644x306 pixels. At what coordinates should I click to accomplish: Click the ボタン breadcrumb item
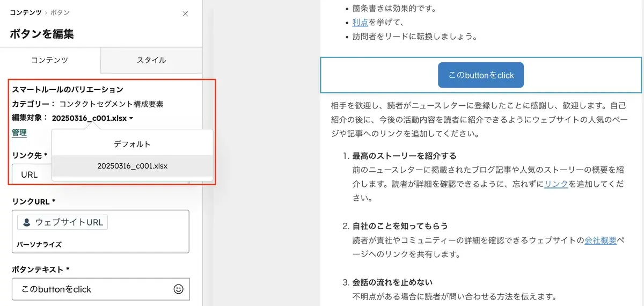click(x=60, y=12)
